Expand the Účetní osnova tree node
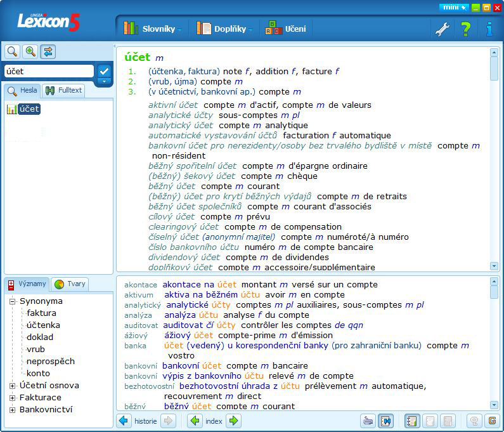504x432 pixels. pos(12,386)
